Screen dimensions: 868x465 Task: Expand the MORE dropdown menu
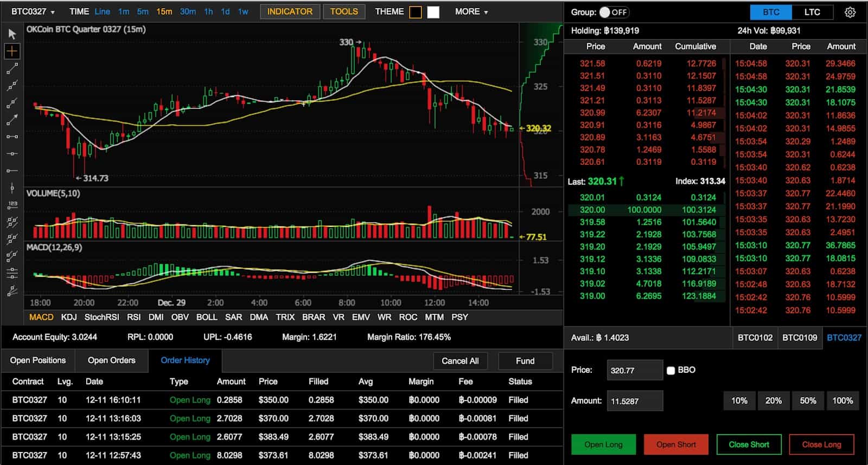tap(471, 11)
